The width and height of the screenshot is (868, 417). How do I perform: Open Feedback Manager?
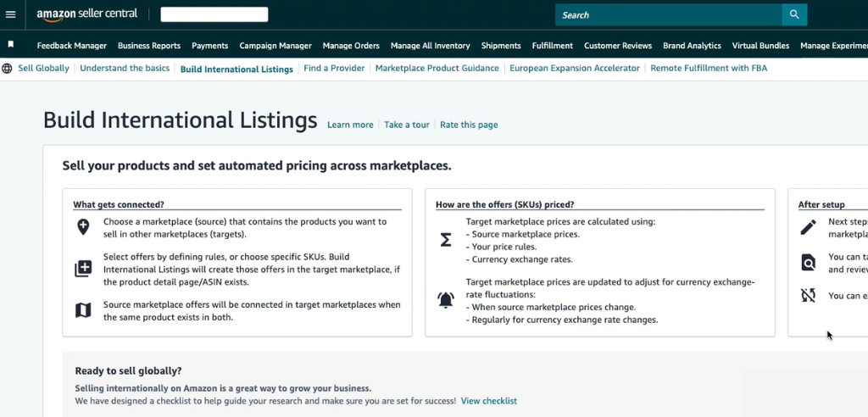[x=72, y=46]
